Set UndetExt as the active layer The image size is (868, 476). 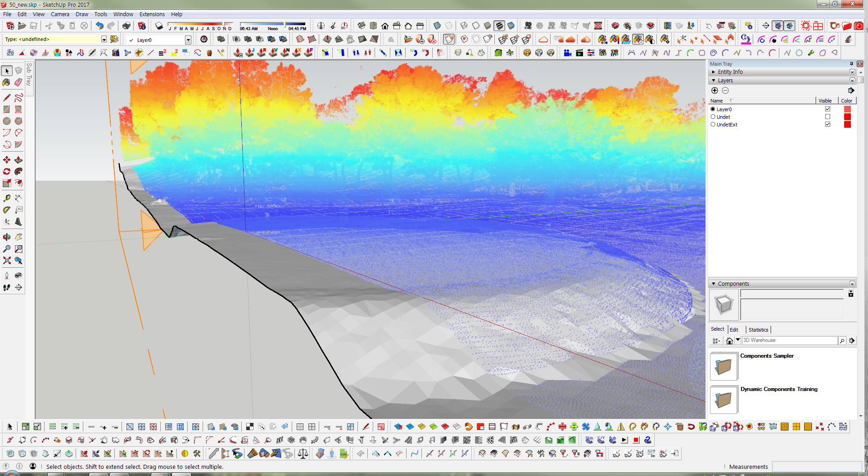(x=713, y=125)
